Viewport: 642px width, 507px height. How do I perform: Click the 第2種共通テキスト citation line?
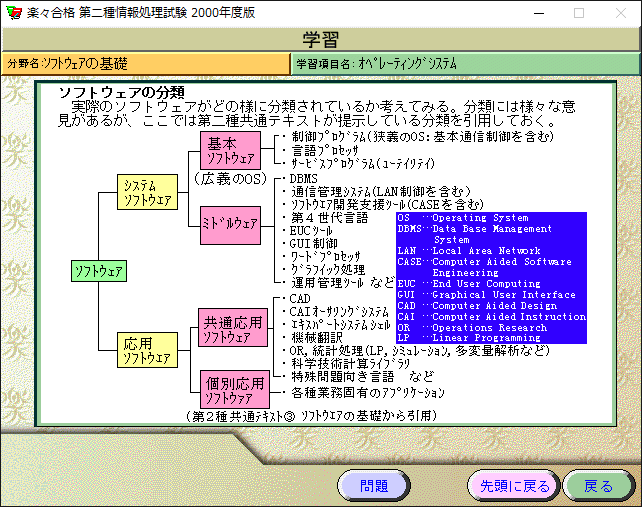click(x=312, y=416)
